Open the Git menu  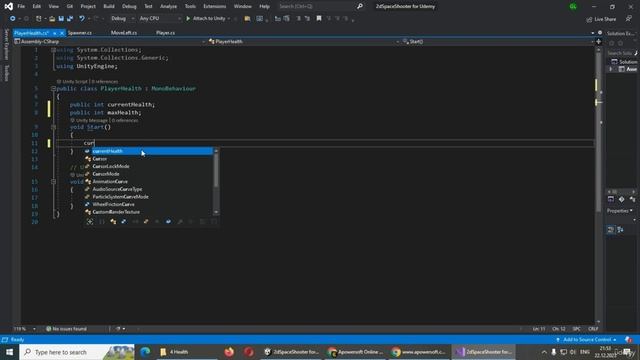click(70, 7)
